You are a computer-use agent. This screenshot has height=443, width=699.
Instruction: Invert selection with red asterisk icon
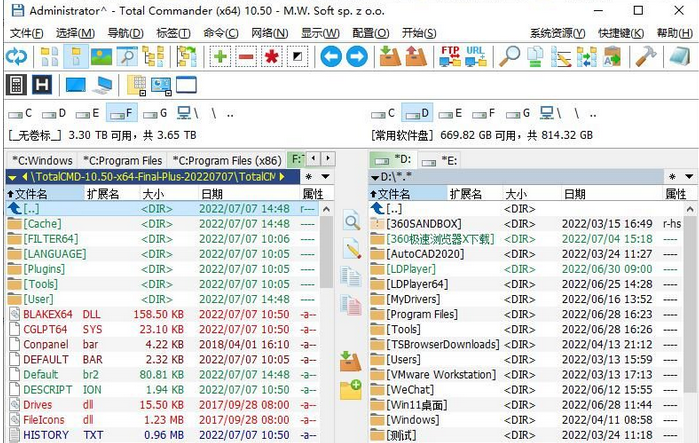click(271, 57)
